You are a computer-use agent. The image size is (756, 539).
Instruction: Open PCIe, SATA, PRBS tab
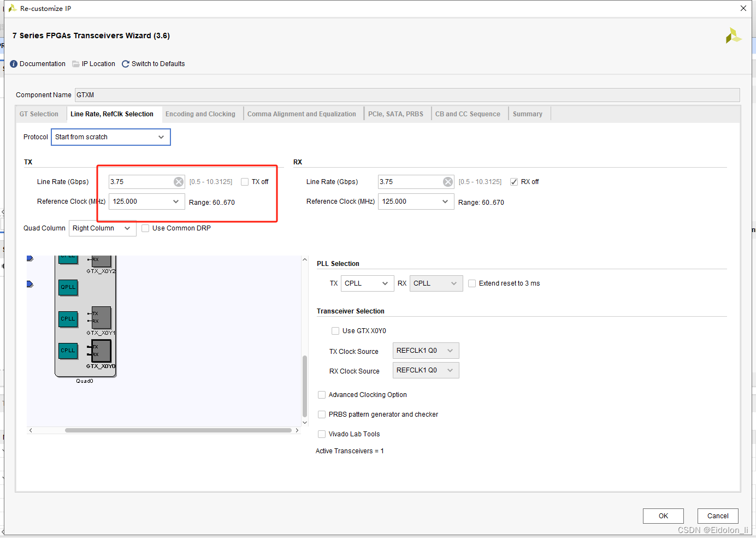pos(395,114)
